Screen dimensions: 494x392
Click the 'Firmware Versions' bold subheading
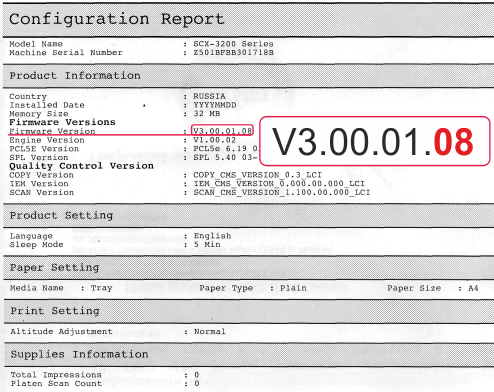pos(62,122)
